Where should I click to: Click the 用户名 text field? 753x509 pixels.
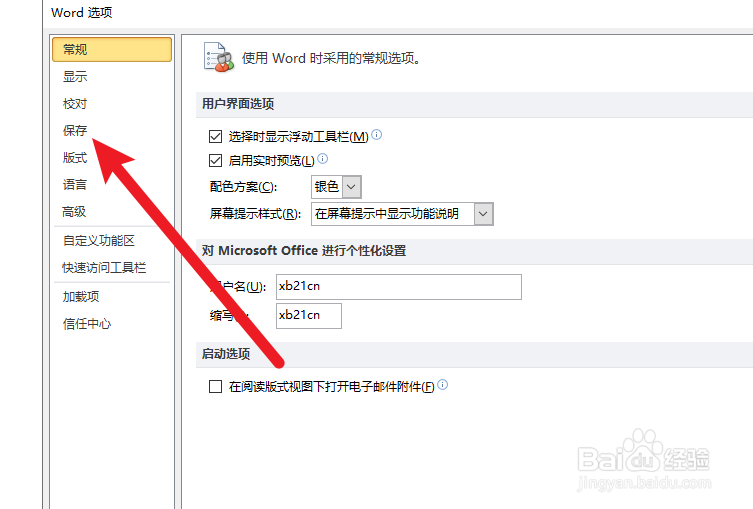pos(399,287)
